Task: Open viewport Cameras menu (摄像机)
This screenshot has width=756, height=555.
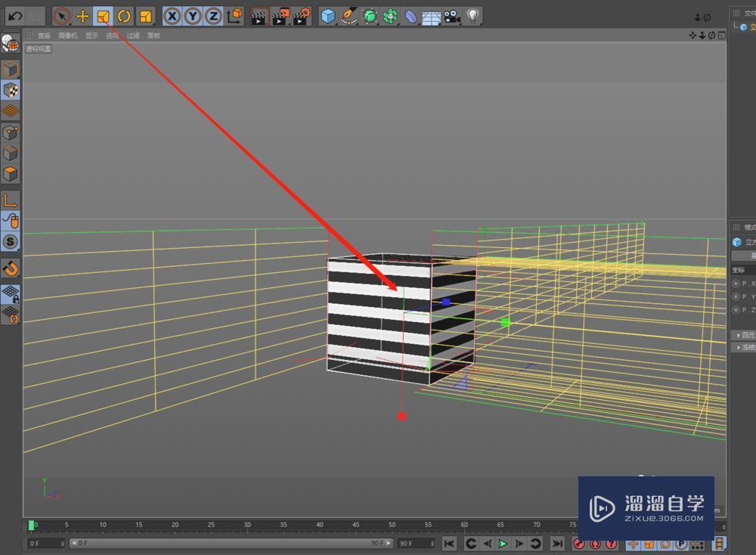Action: pos(68,36)
